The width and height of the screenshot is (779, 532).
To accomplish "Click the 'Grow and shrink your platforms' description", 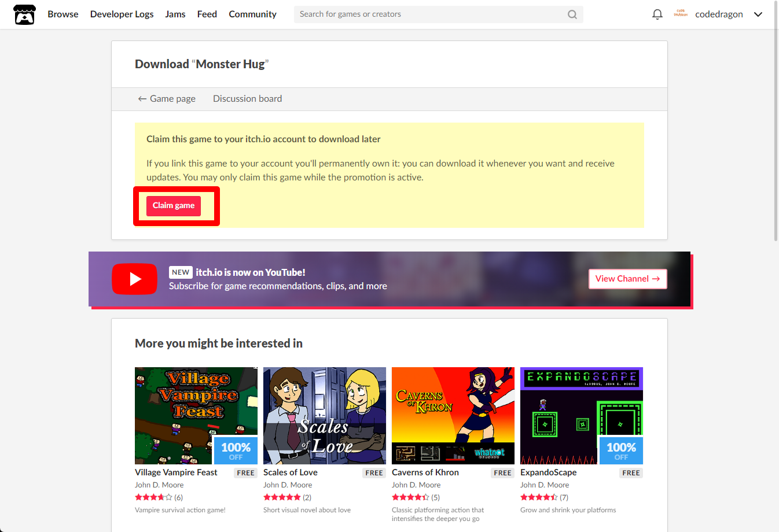I will pos(568,510).
